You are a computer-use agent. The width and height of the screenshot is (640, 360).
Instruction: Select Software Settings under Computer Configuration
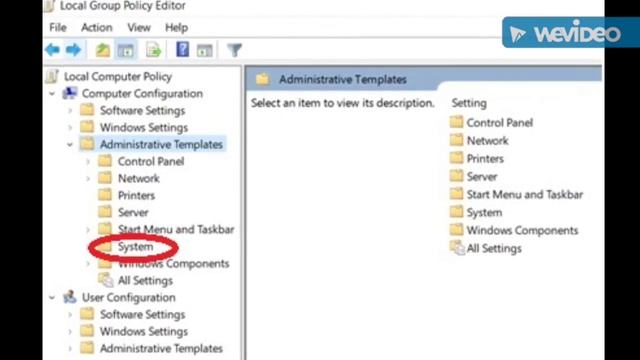coord(142,111)
